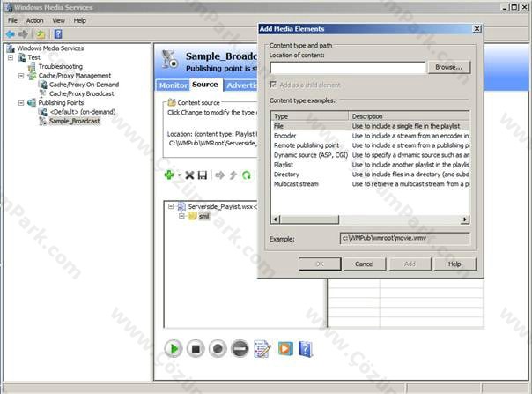Click the Save playlist floppy icon
The width and height of the screenshot is (532, 394).
tap(203, 175)
